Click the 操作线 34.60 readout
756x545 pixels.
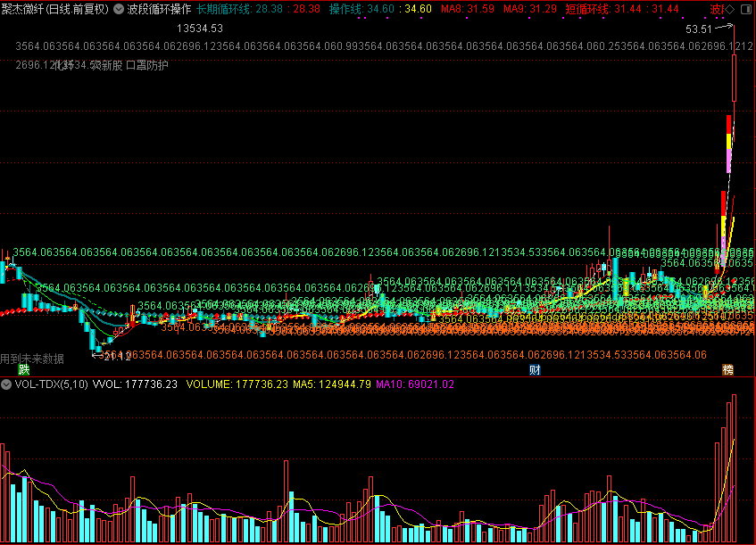click(x=380, y=9)
